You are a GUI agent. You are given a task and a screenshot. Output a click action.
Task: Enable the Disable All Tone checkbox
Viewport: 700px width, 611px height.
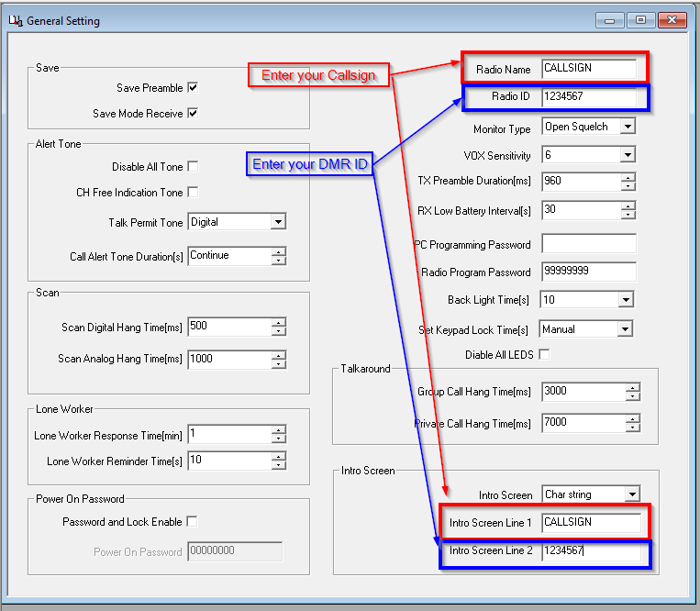(x=193, y=166)
